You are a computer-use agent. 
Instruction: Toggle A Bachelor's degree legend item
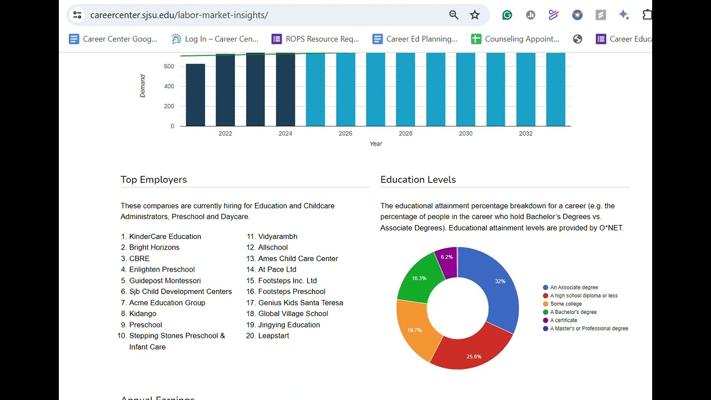(570, 312)
